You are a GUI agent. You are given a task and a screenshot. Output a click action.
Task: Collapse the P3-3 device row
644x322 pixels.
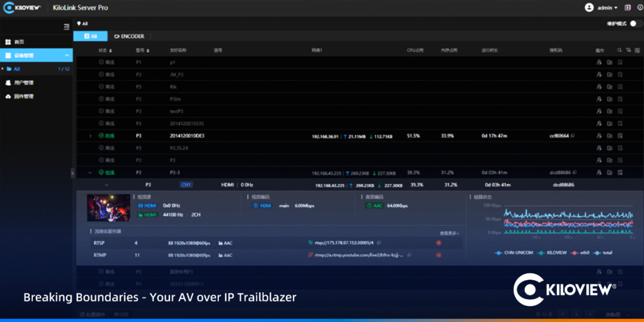tap(90, 172)
